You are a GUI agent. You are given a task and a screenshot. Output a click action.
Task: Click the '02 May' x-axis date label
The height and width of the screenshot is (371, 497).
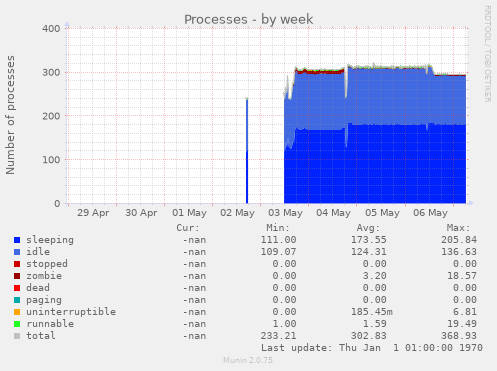[x=237, y=213]
